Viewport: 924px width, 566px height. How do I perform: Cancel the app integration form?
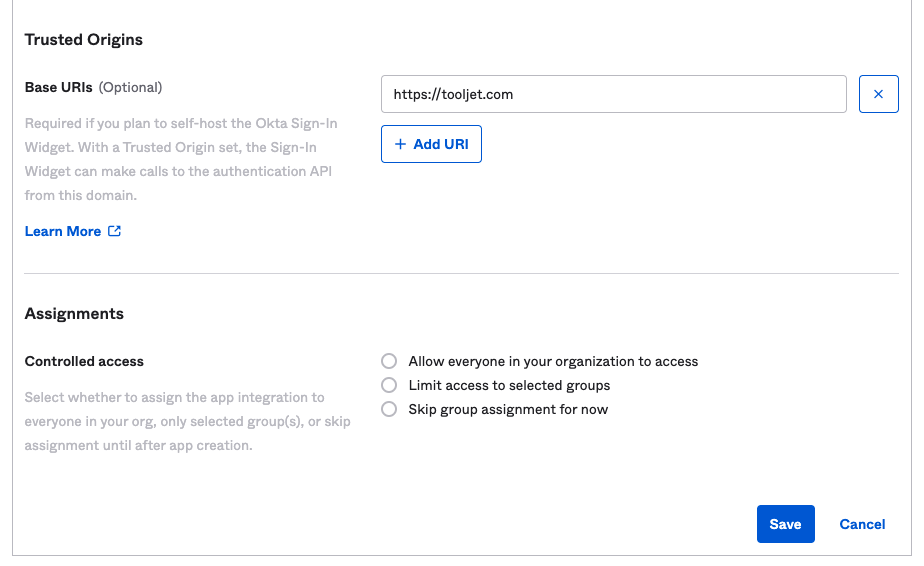pyautogui.click(x=862, y=524)
